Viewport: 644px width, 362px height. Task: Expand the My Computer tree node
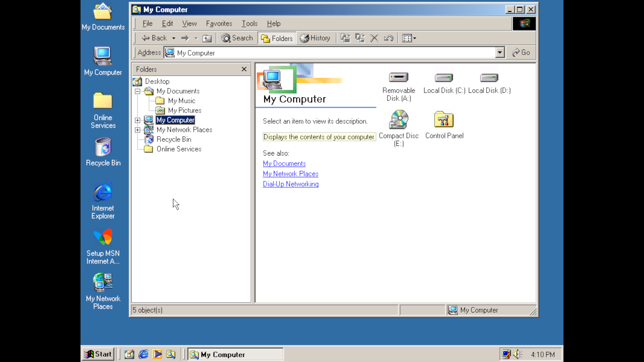(138, 120)
